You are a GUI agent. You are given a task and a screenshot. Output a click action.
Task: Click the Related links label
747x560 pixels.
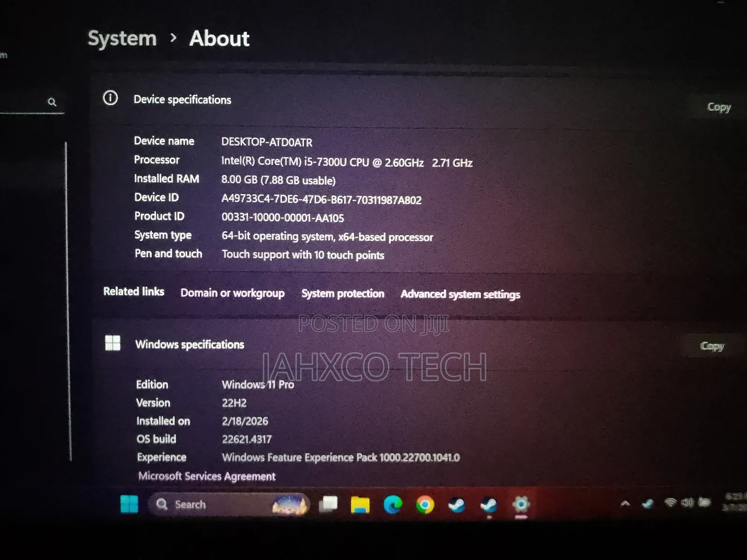(x=134, y=292)
